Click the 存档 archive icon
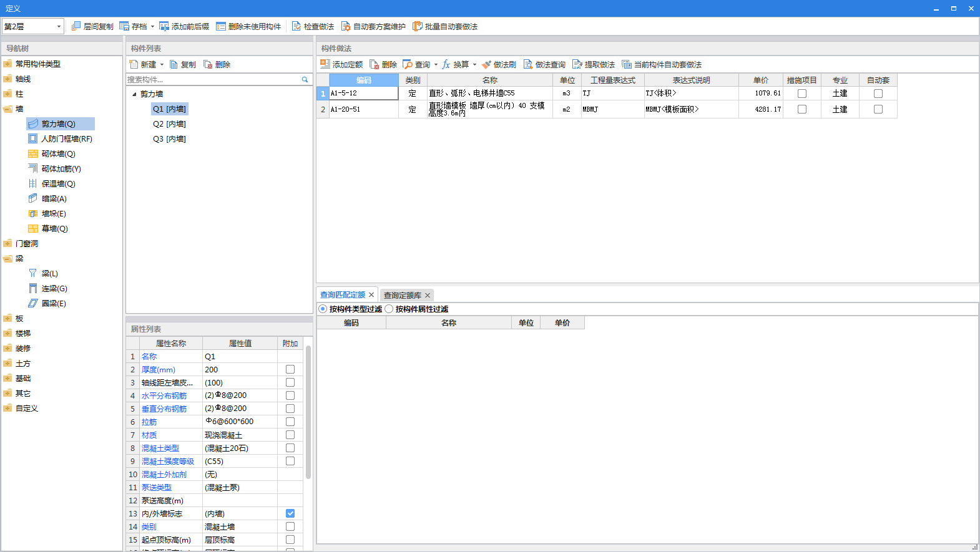This screenshot has width=980, height=552. pos(124,26)
